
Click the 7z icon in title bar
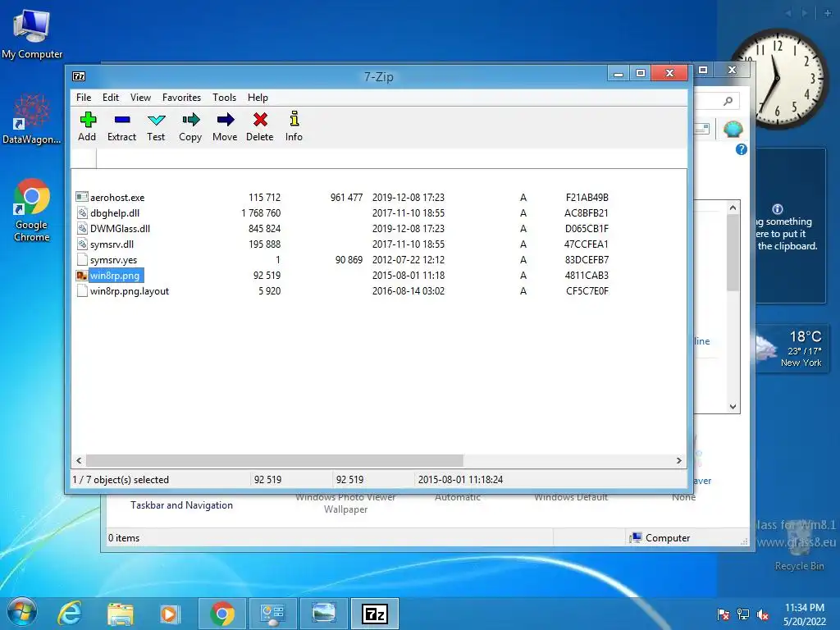(79, 76)
